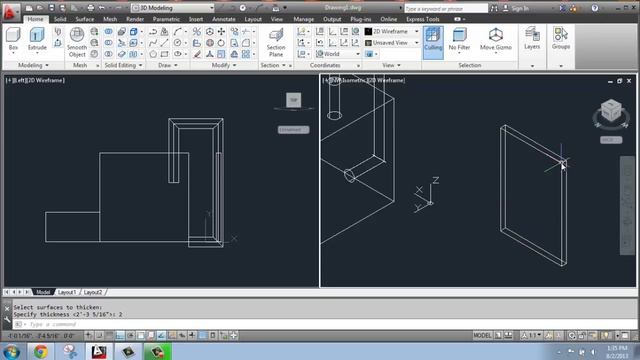Click the Open file quick-access icon
Image resolution: width=640 pixels, height=360 pixels.
pos(40,8)
